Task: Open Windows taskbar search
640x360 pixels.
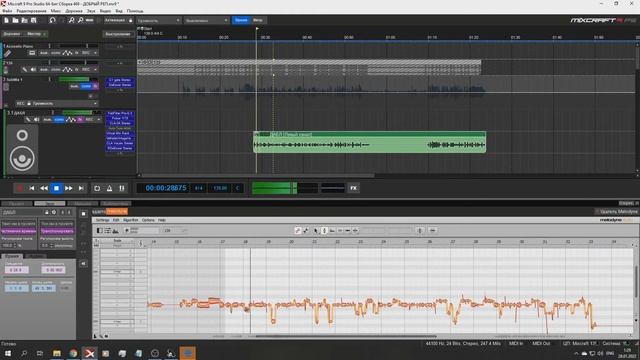Action: [24, 353]
